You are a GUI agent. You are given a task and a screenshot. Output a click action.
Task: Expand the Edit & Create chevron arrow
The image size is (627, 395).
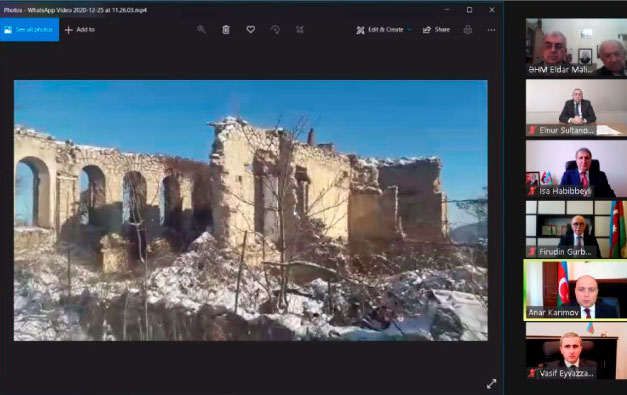[409, 30]
